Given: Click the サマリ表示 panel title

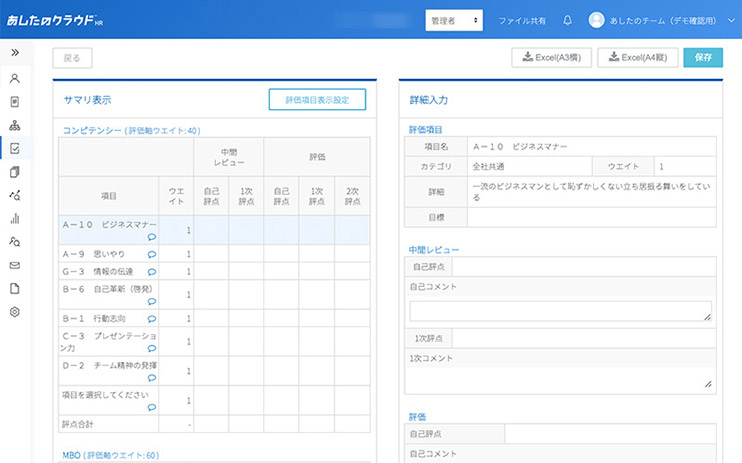Looking at the screenshot, I should pos(88,100).
